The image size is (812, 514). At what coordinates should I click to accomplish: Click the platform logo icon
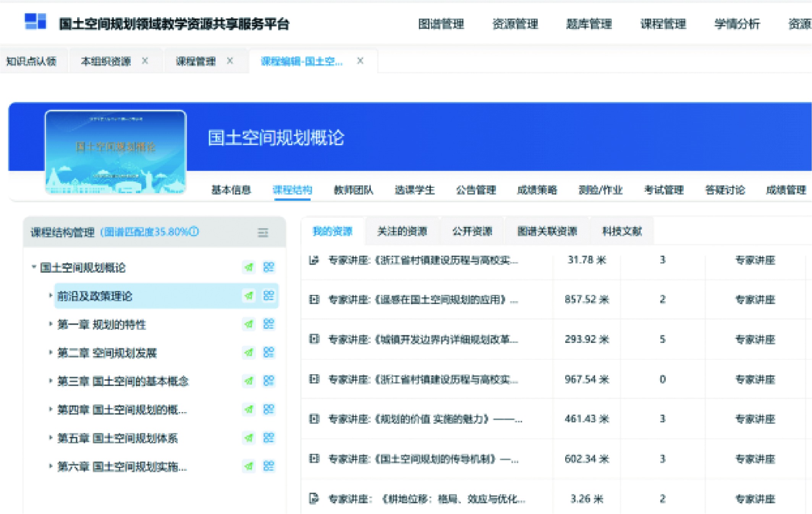35,21
